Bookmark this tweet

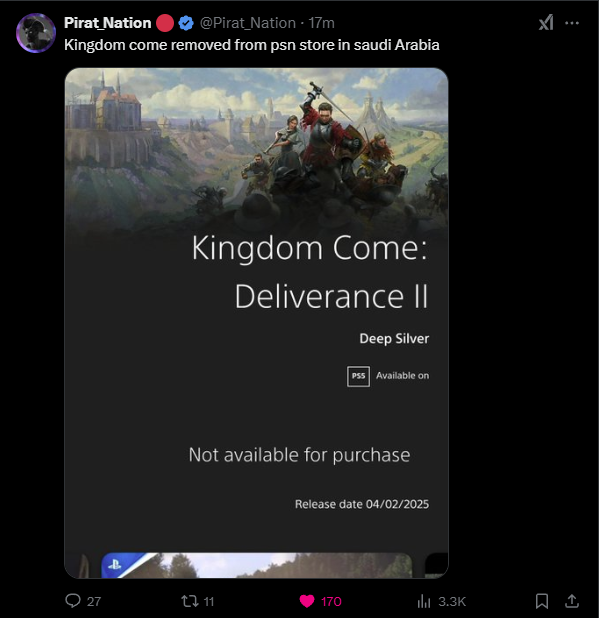coord(542,601)
